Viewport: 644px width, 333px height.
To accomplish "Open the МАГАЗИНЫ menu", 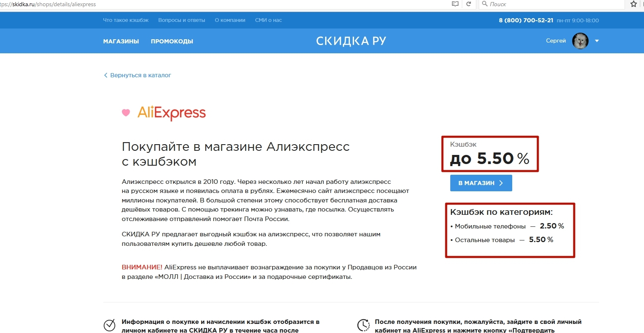I will (x=121, y=41).
